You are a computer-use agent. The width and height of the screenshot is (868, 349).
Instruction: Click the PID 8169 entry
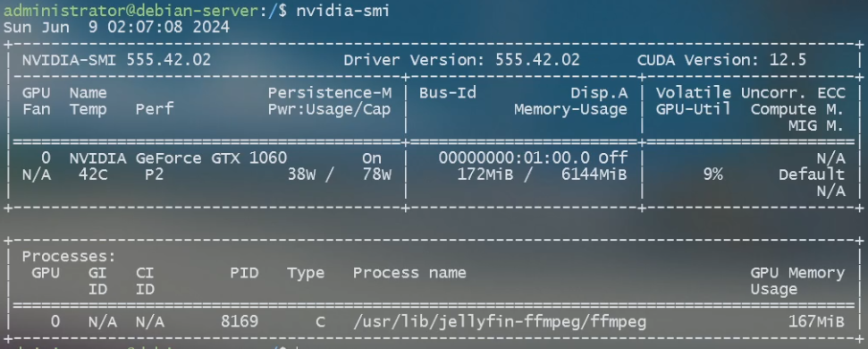point(240,321)
